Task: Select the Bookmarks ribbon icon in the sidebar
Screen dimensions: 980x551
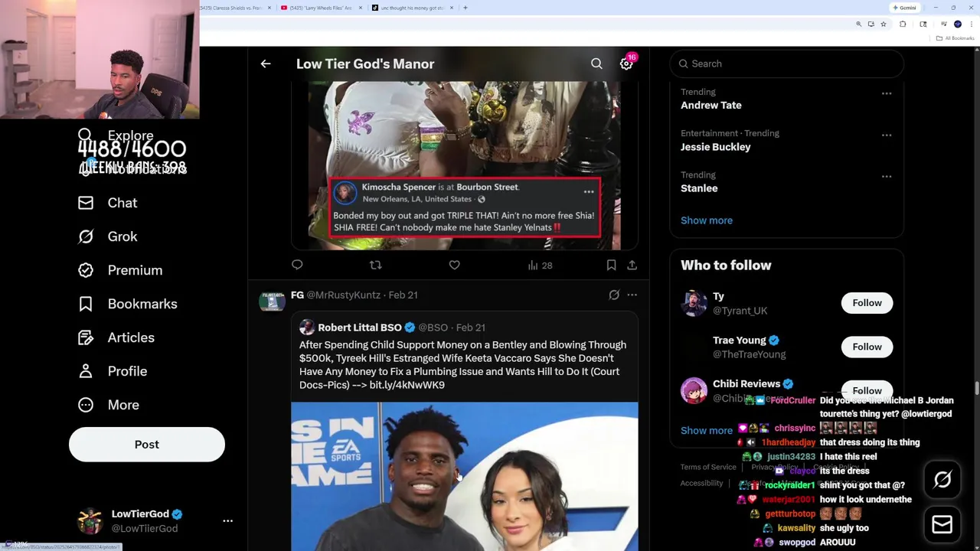Action: pos(86,304)
